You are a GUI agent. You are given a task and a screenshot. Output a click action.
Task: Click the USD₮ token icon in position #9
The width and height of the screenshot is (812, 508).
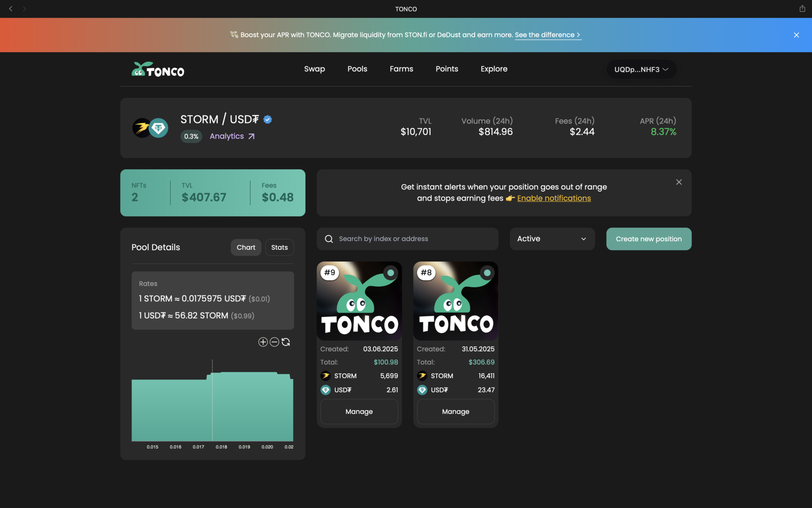click(x=326, y=390)
